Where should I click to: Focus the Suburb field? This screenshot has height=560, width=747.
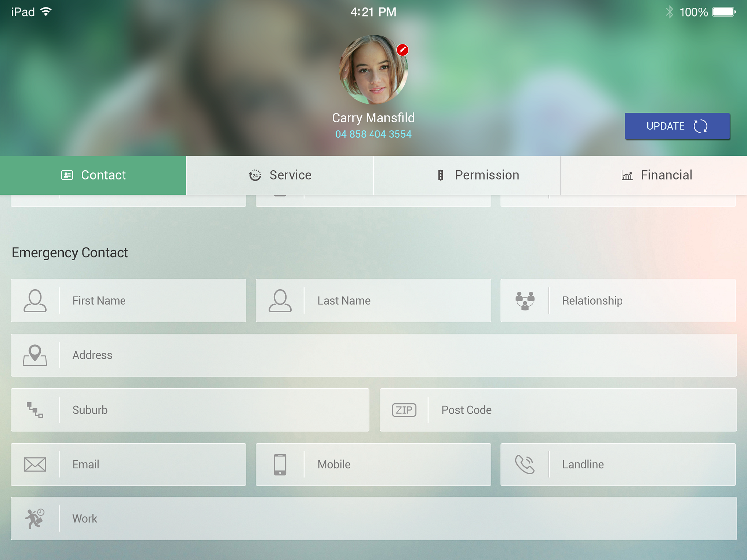click(190, 410)
